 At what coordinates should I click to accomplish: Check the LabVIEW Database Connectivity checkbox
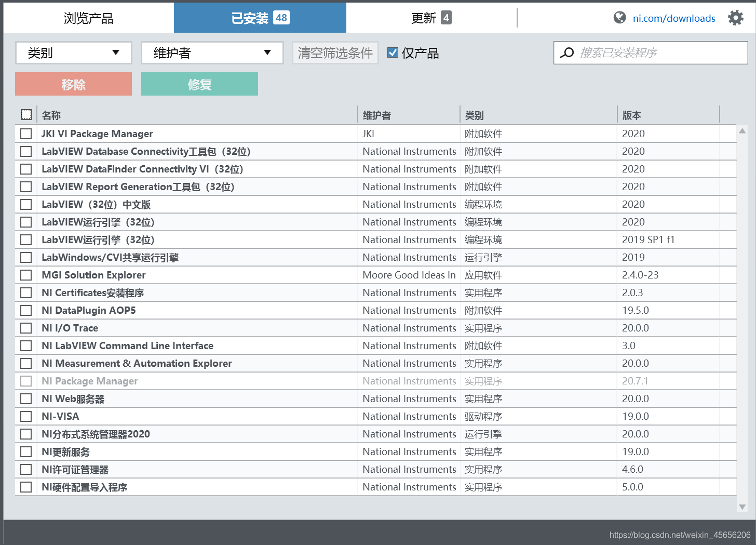pyautogui.click(x=26, y=151)
